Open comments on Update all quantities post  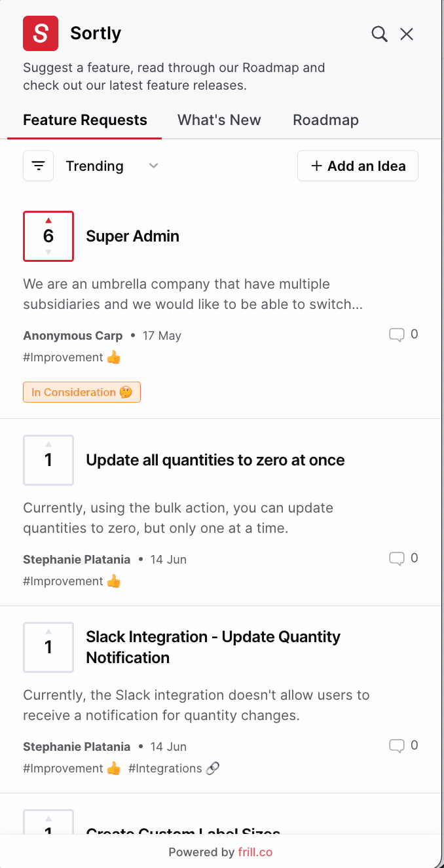[x=403, y=559]
